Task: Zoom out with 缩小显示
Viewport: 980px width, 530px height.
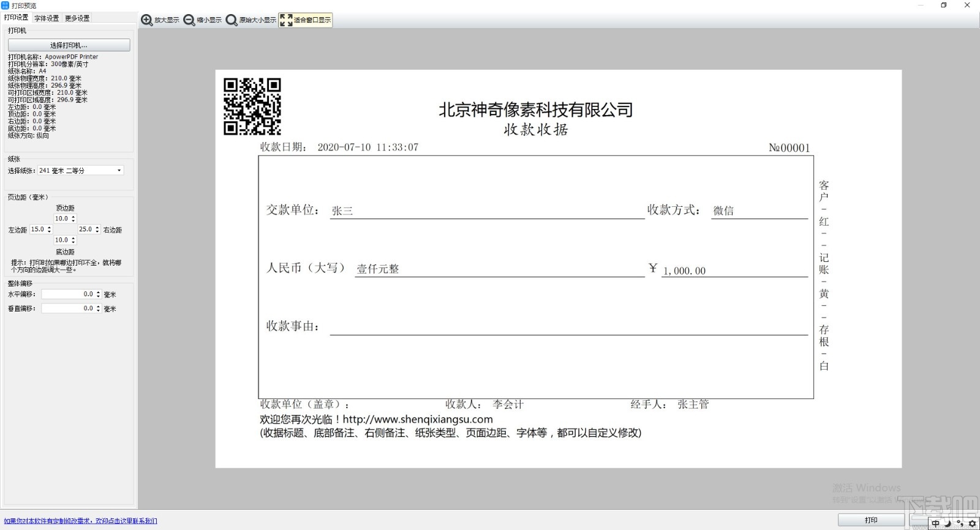Action: pos(203,20)
